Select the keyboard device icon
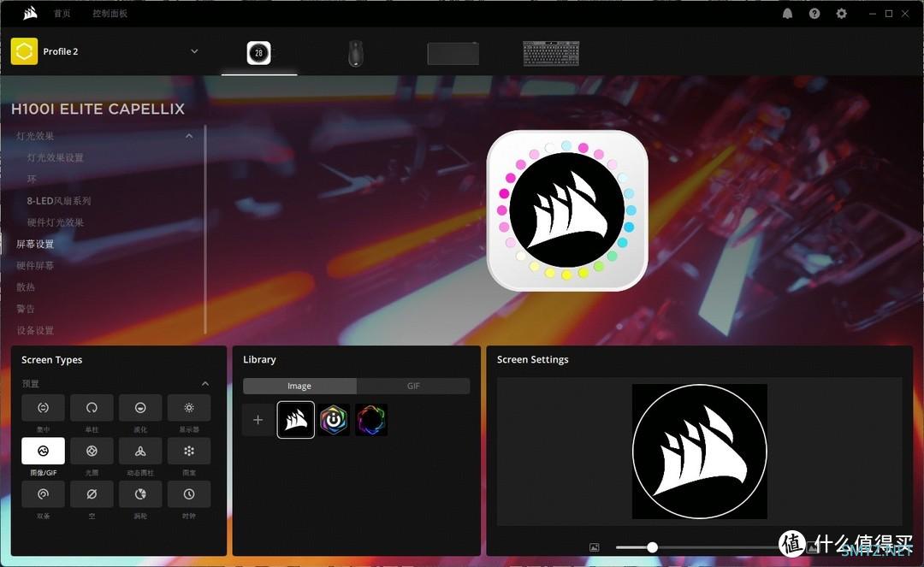 551,53
